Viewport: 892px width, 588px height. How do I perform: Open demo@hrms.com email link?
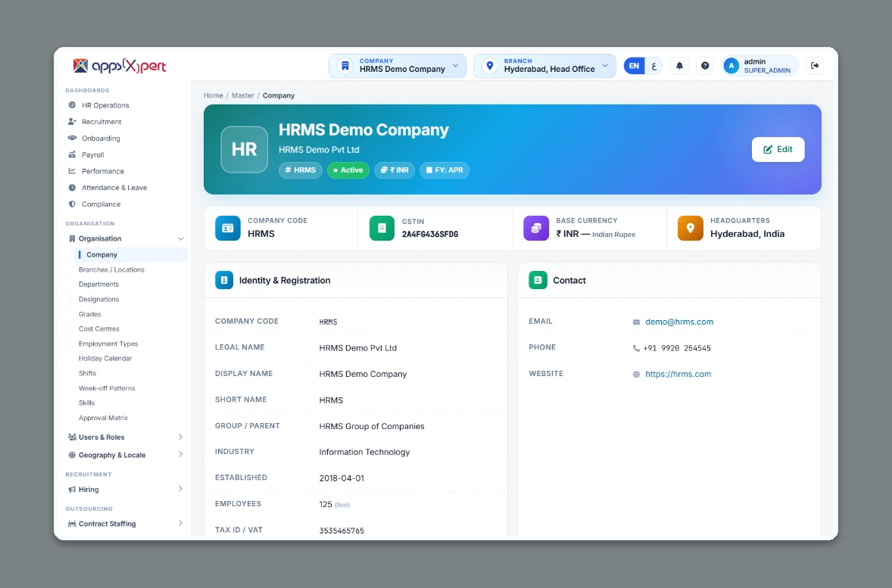coord(679,322)
